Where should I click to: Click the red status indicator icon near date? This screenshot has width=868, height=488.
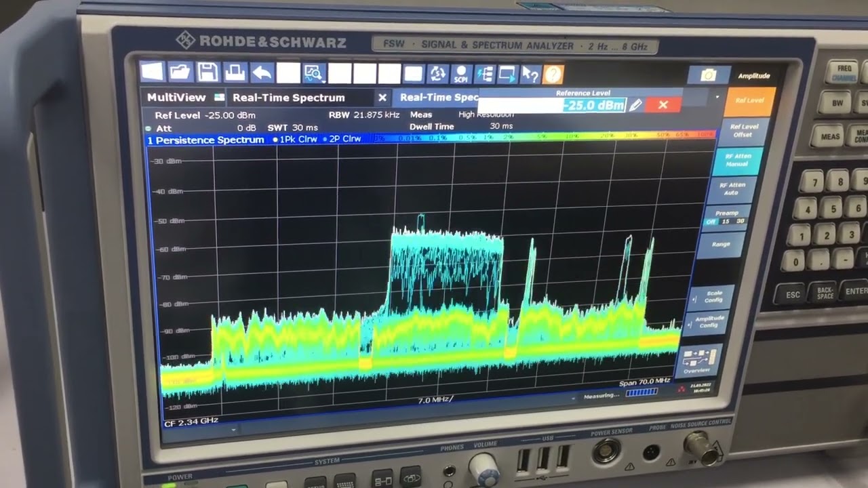click(682, 390)
